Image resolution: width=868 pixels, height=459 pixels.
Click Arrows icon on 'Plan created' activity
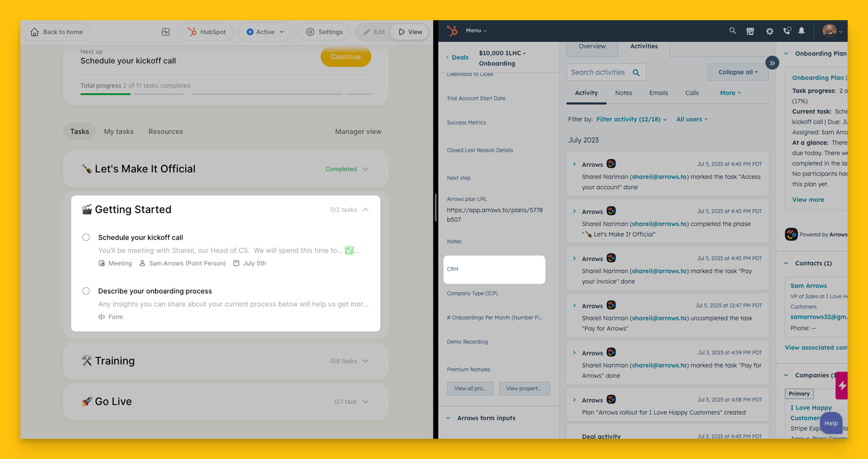[x=611, y=399]
